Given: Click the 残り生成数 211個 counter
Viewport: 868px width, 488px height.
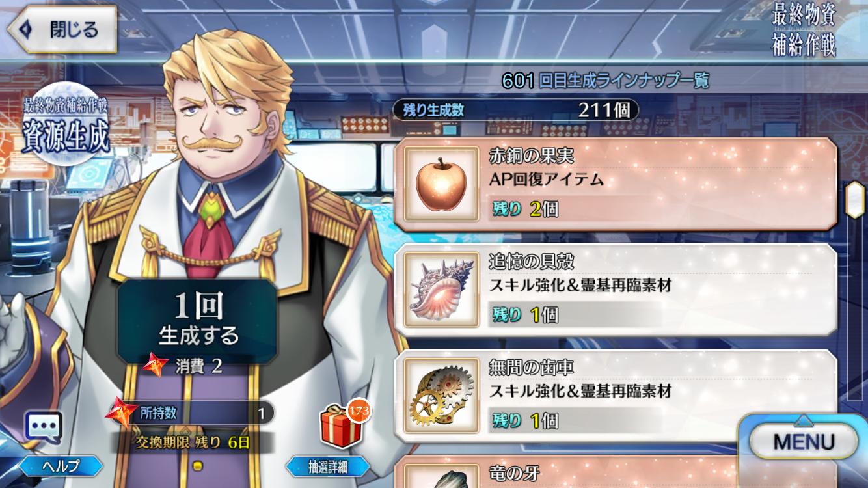Looking at the screenshot, I should [x=515, y=110].
